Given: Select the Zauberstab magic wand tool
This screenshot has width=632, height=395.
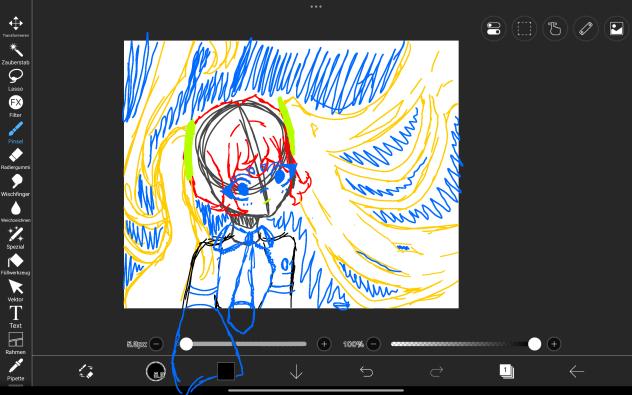Looking at the screenshot, I should 16,54.
